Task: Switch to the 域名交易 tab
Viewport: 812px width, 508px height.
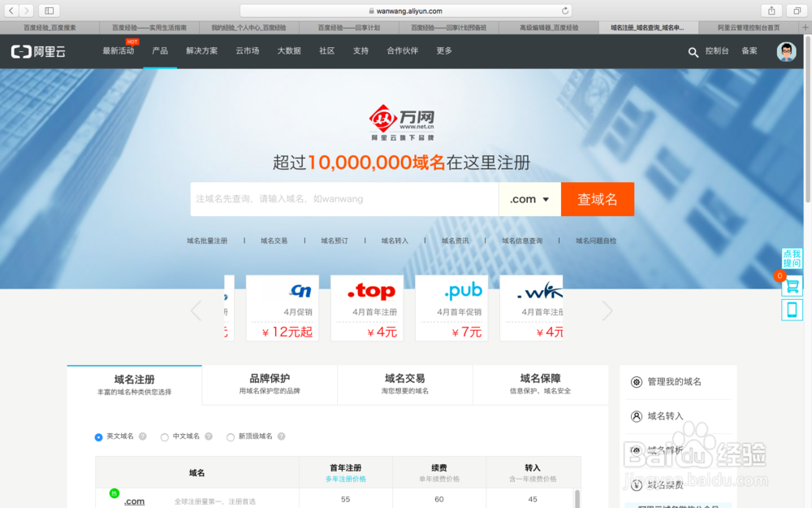Action: click(405, 384)
